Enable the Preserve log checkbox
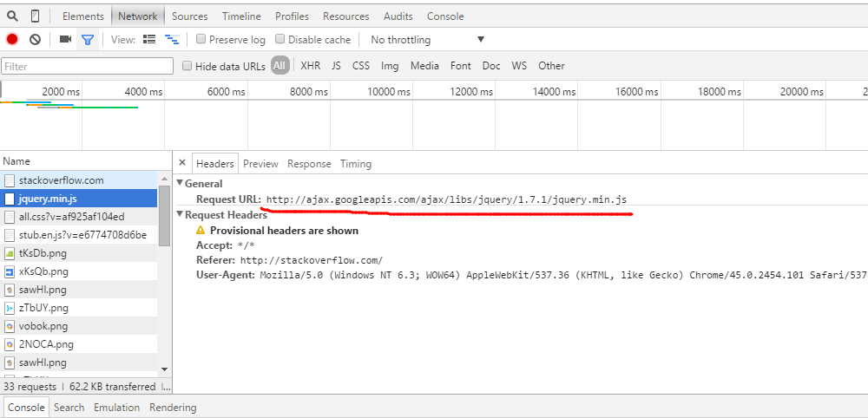Viewport: 868px width, 418px height. (x=201, y=39)
